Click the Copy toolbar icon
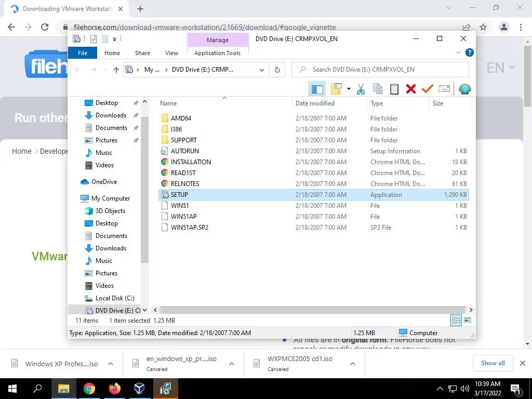Image resolution: width=532 pixels, height=399 pixels. pyautogui.click(x=377, y=89)
